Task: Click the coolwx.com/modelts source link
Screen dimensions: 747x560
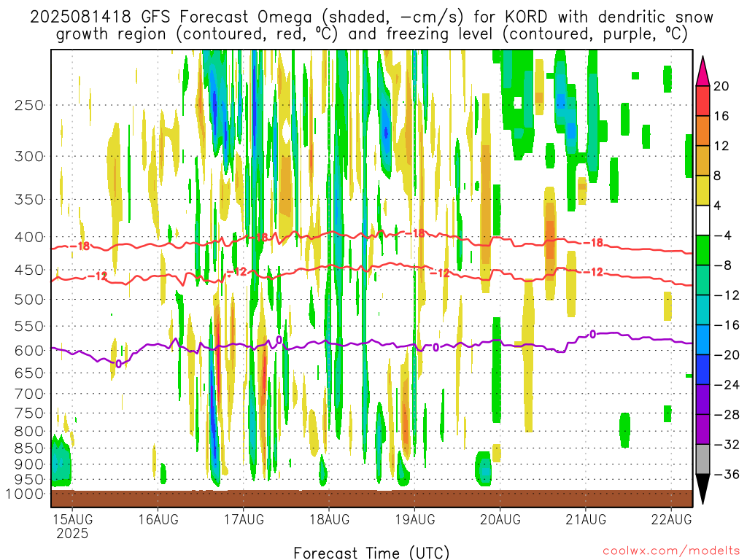Action: [x=671, y=551]
